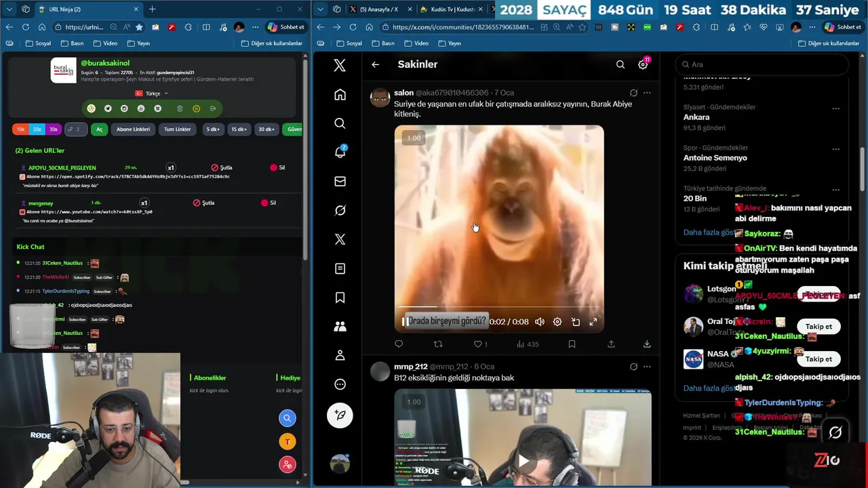Select the 30x purple multiplier swatch
868x488 pixels.
53,129
